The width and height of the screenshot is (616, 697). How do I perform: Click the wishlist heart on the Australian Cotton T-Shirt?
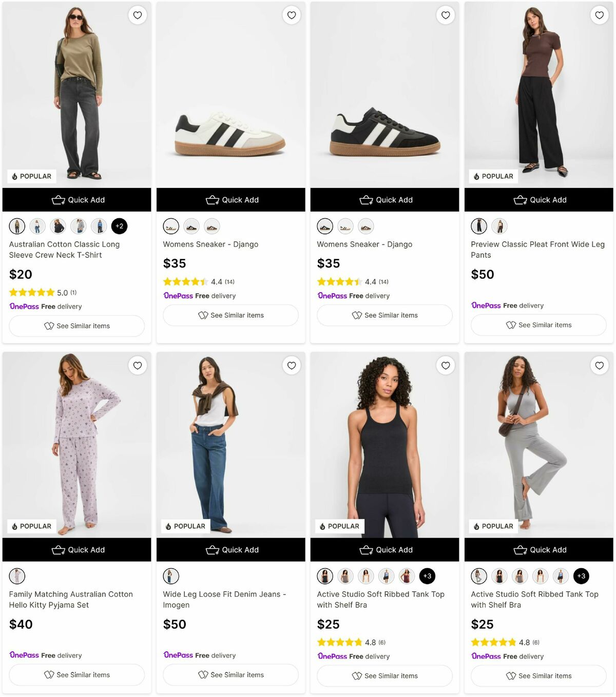(x=137, y=15)
